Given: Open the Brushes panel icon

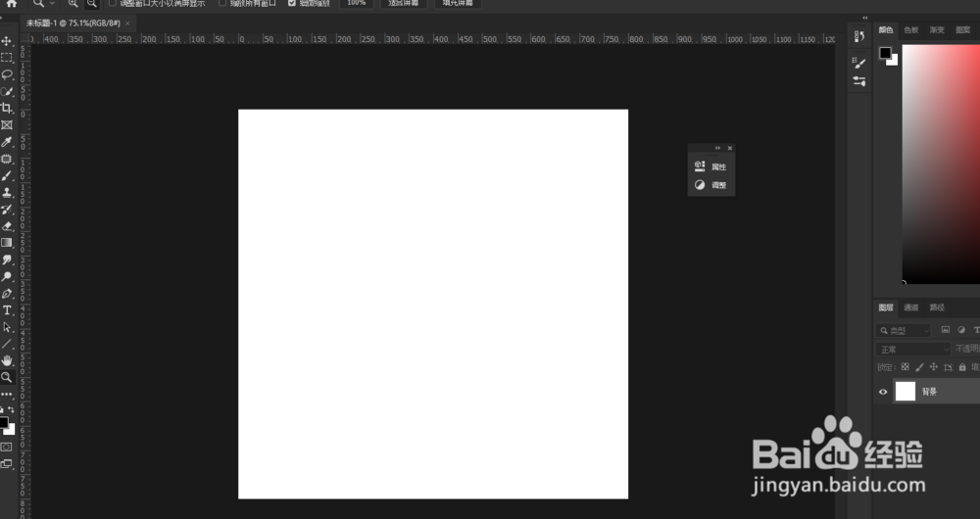Looking at the screenshot, I should (859, 63).
